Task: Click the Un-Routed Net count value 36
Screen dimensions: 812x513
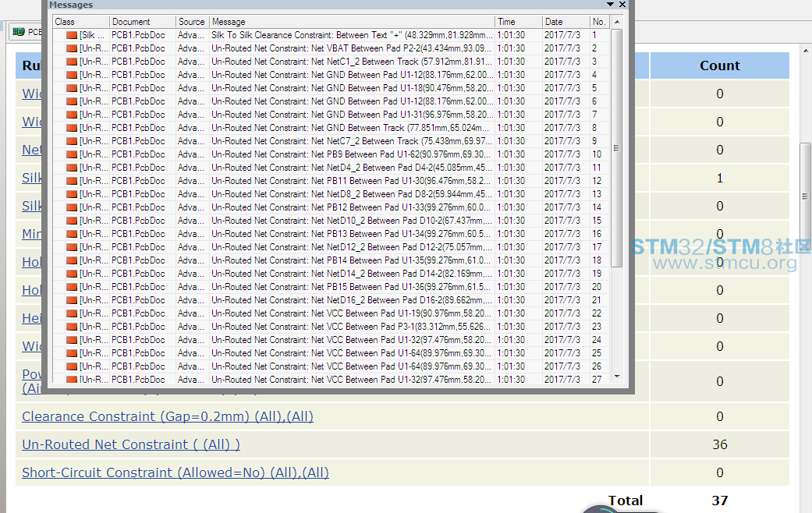Action: (720, 444)
